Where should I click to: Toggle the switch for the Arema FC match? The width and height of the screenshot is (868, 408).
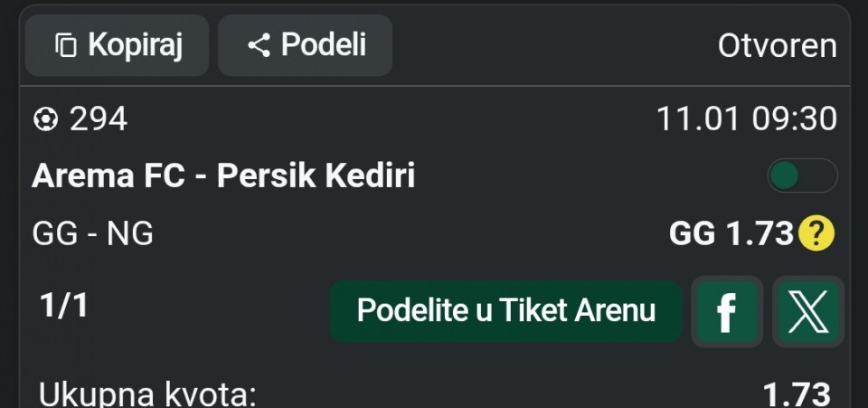tap(801, 176)
